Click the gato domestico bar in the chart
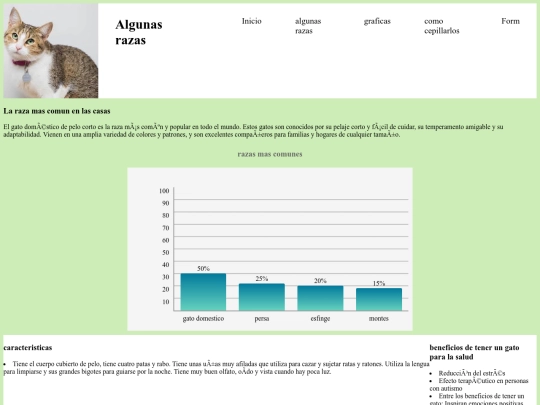Viewport: 540px width, 405px height. coord(203,292)
